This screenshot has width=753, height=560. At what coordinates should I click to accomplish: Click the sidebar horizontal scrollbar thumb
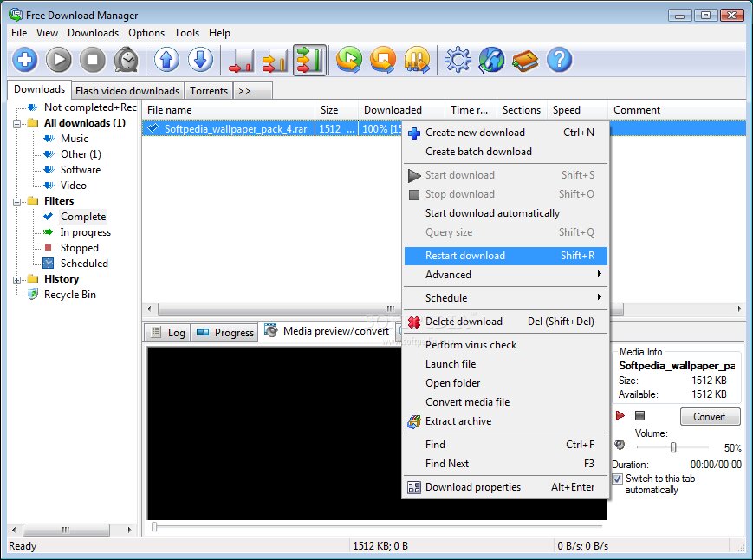pyautogui.click(x=66, y=530)
